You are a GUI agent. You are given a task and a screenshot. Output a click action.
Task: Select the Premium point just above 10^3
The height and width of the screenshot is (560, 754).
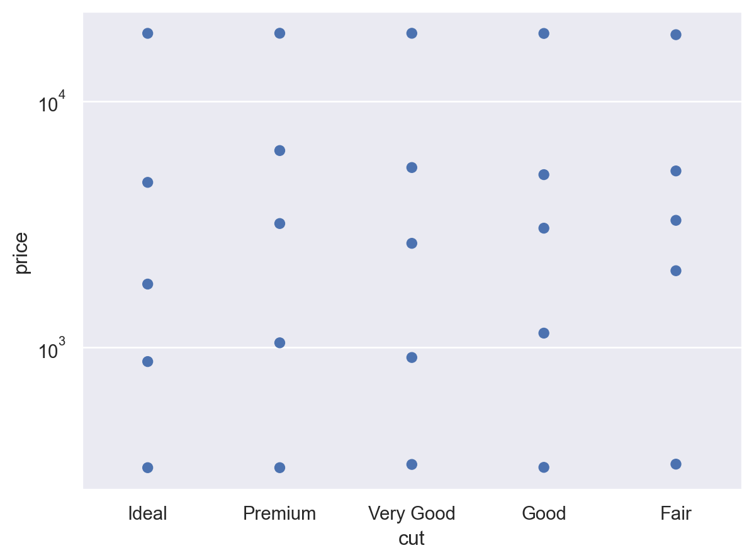280,343
